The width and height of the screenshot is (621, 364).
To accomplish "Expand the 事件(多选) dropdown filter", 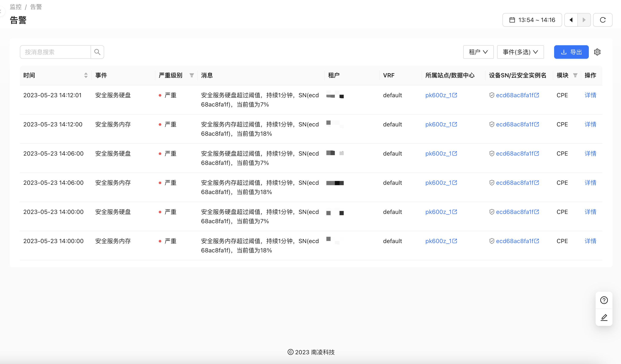I will [520, 52].
